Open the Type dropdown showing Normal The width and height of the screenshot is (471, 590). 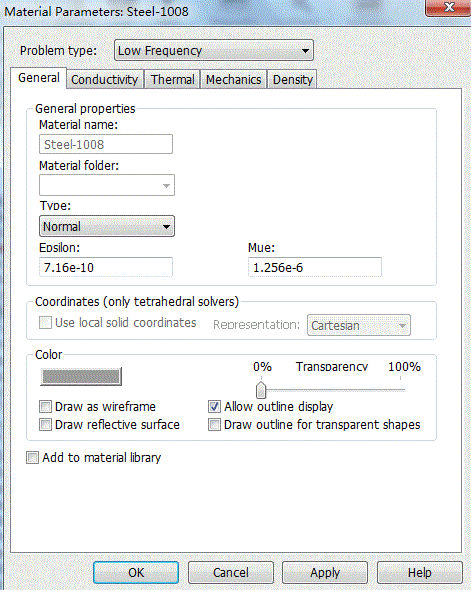pos(107,226)
